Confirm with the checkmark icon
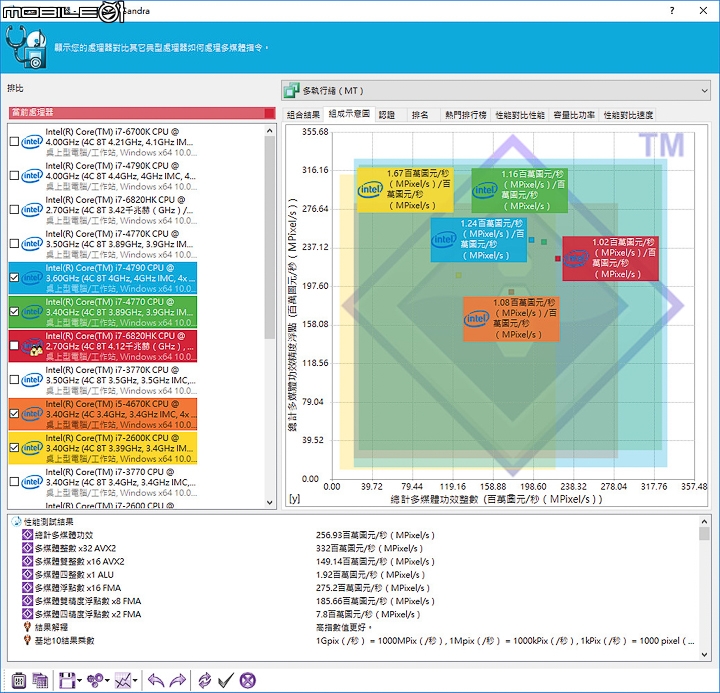This screenshot has height=693, width=720. pyautogui.click(x=225, y=680)
